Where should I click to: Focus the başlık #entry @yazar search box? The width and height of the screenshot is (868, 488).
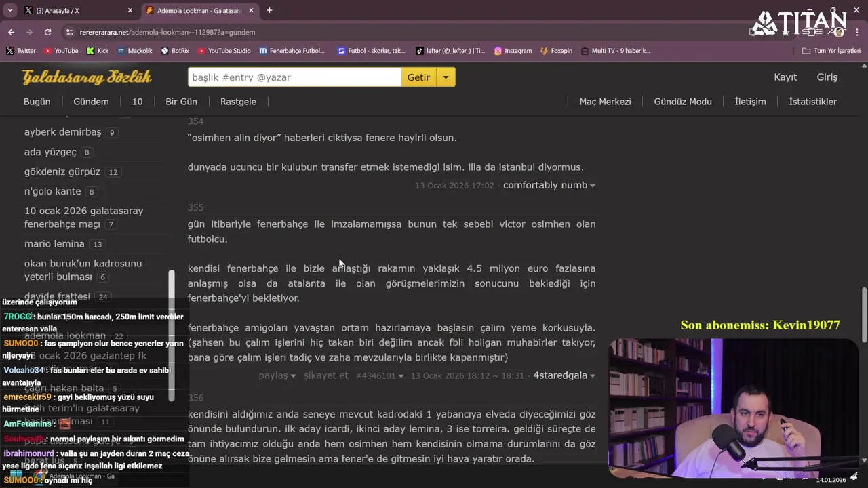click(x=294, y=77)
